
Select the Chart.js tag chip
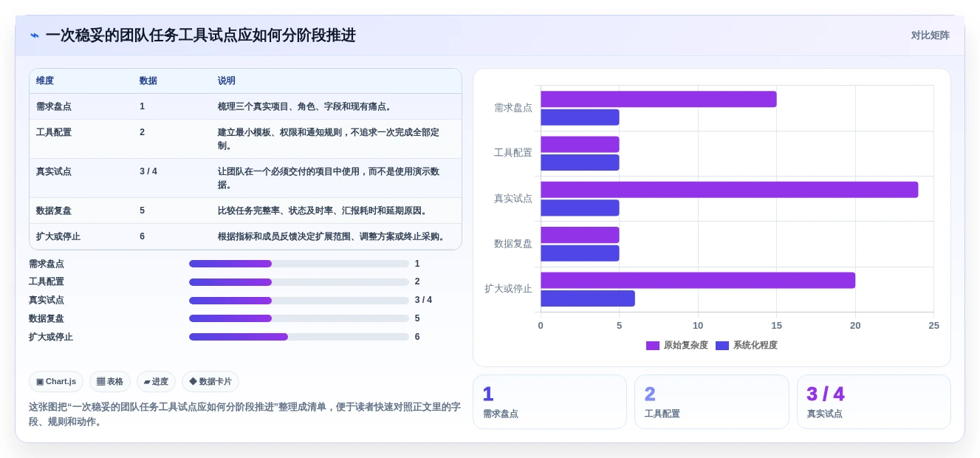coord(56,381)
